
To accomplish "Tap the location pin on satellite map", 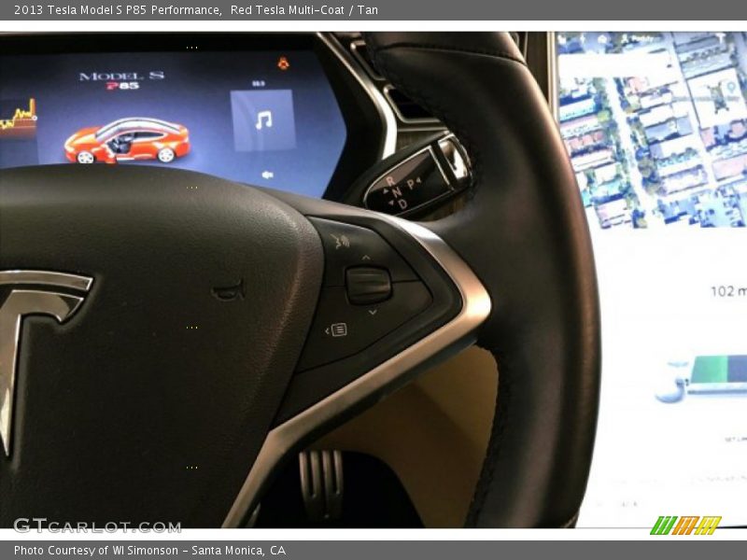I will click(731, 87).
